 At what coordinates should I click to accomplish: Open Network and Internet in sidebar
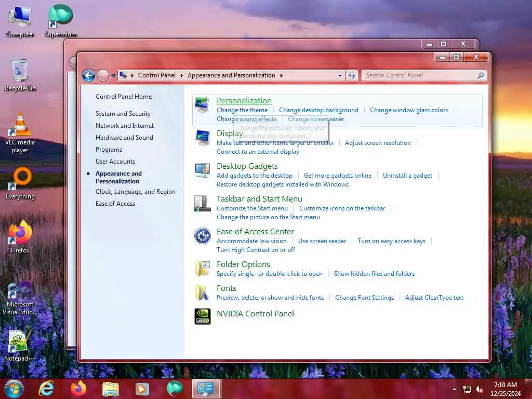tap(125, 126)
